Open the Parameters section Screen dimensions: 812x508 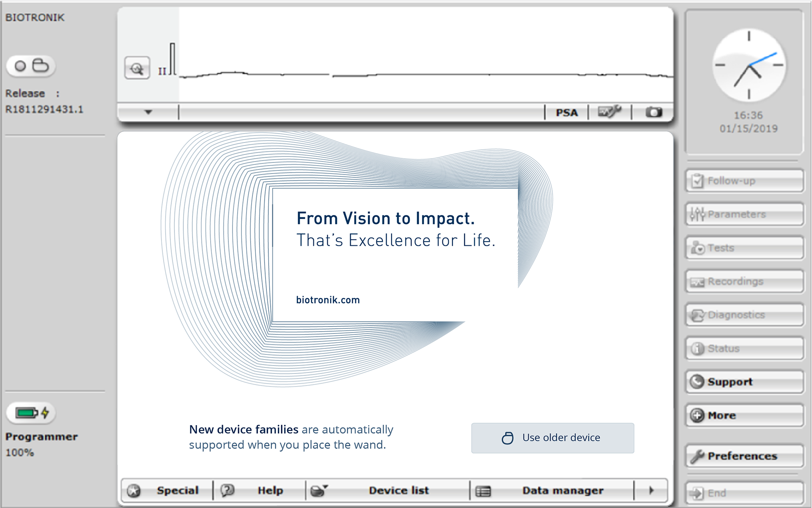click(x=744, y=214)
